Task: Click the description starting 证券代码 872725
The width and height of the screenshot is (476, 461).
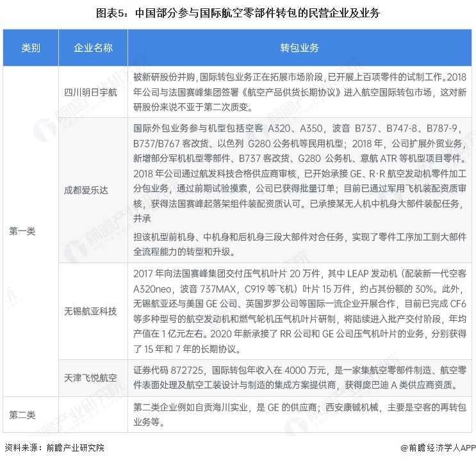Action: 300,378
